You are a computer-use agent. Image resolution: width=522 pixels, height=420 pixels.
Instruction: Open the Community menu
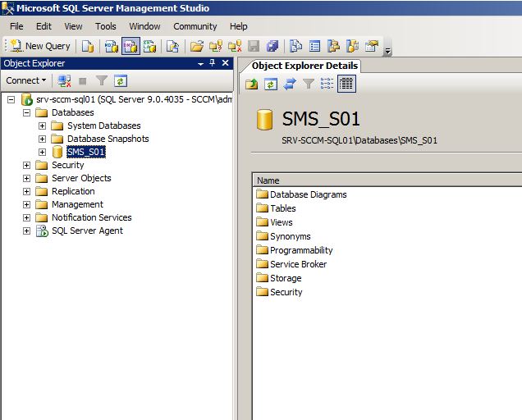195,26
